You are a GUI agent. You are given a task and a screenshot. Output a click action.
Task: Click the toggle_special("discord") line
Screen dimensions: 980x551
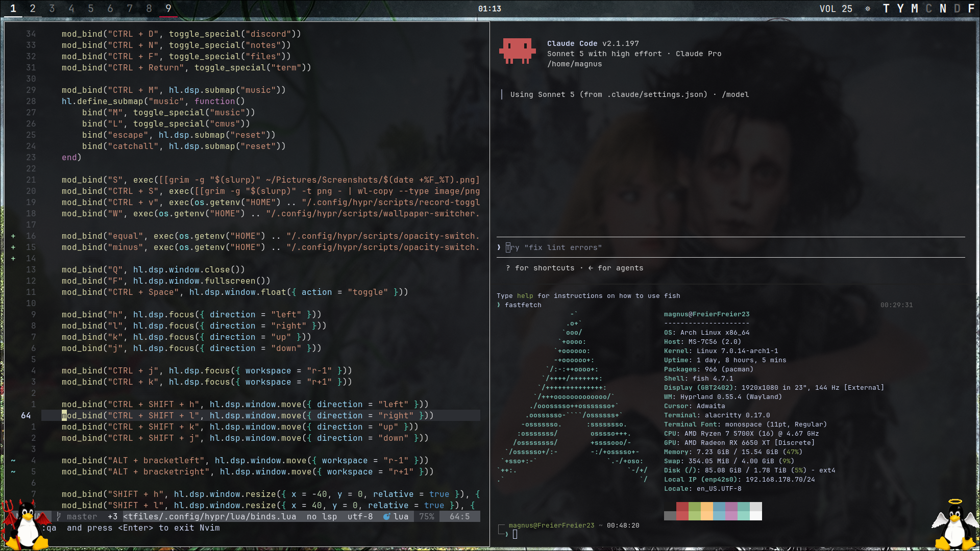coord(181,34)
